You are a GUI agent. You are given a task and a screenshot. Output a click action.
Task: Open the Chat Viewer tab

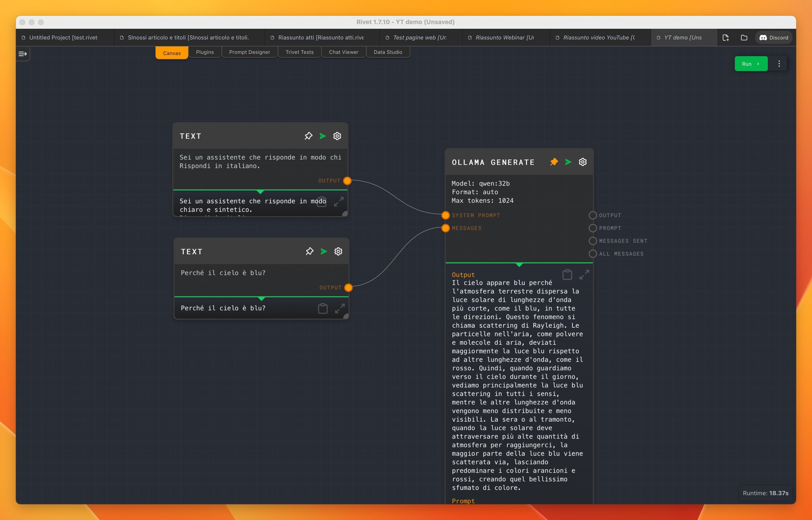pyautogui.click(x=343, y=52)
